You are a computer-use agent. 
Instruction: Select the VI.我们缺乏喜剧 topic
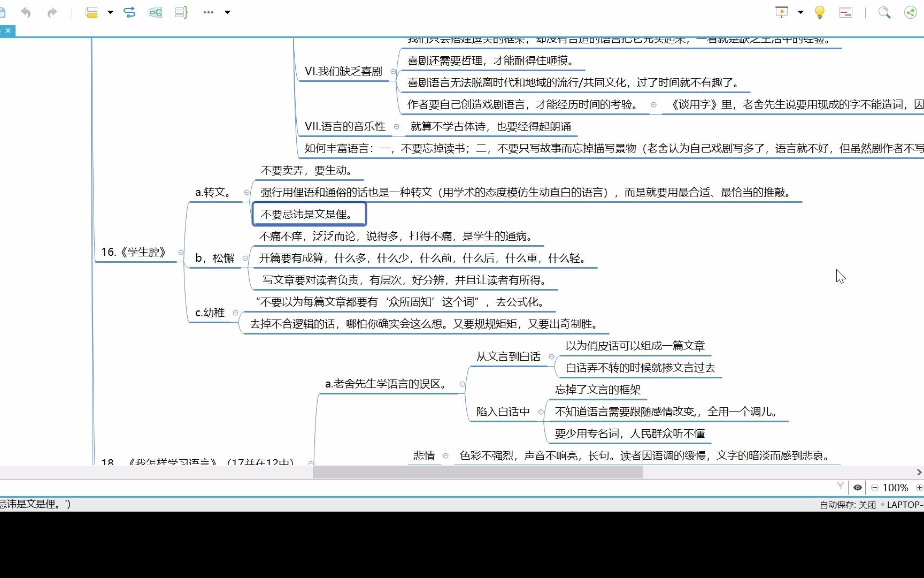coord(343,71)
